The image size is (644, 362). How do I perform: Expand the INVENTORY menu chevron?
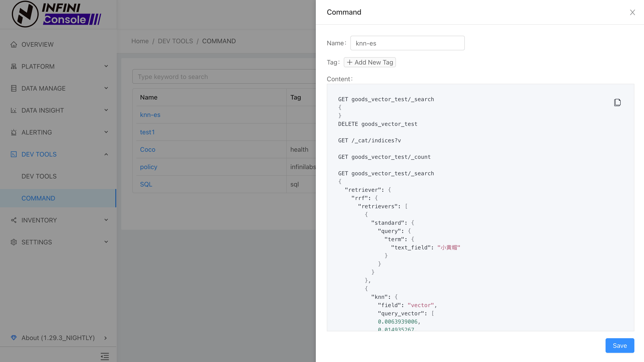pos(106,220)
